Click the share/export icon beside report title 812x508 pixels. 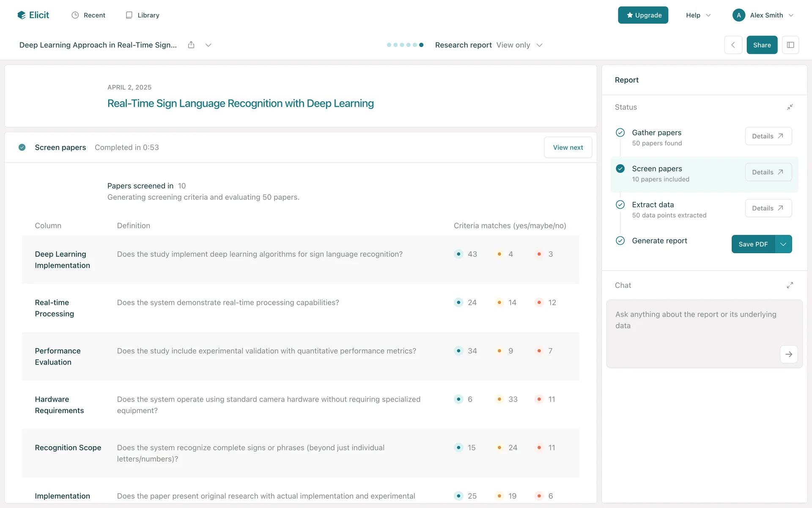point(191,45)
